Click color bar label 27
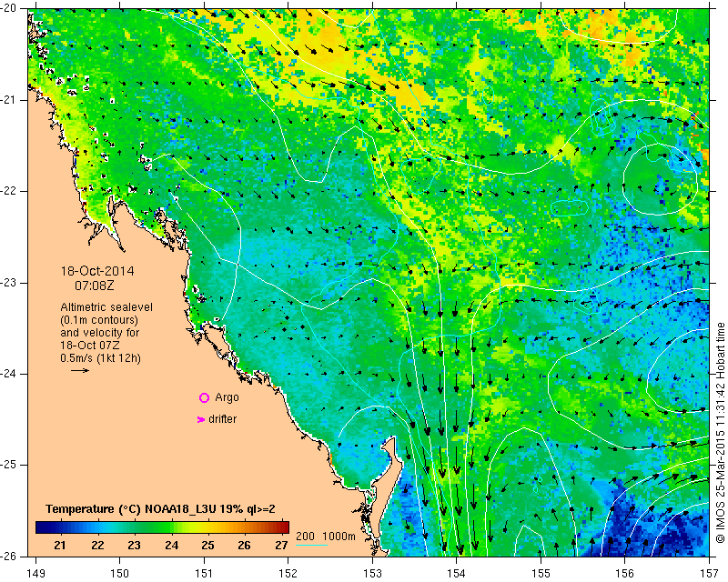Image resolution: width=728 pixels, height=582 pixels. point(281,546)
